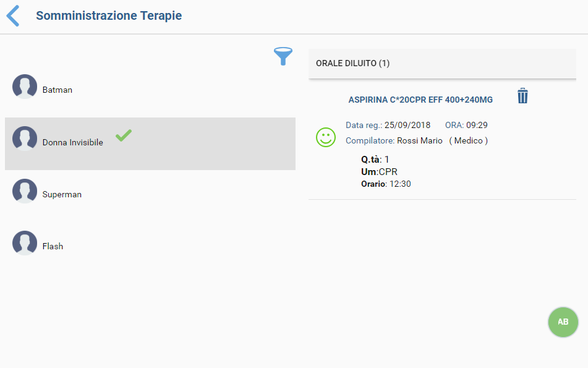Select the Donna Invisibile patient name

coord(73,143)
